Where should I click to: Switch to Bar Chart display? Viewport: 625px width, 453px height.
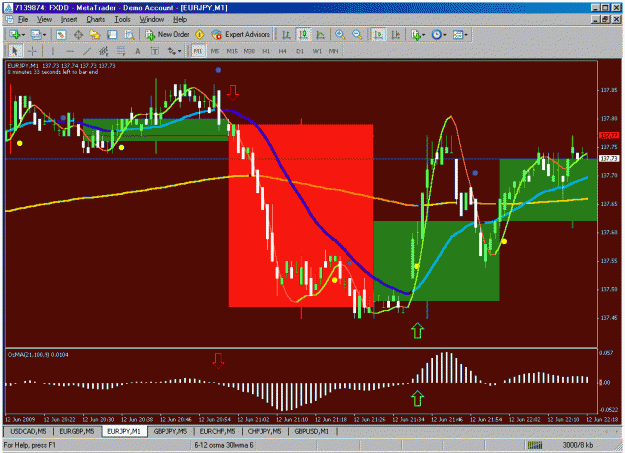pyautogui.click(x=286, y=35)
